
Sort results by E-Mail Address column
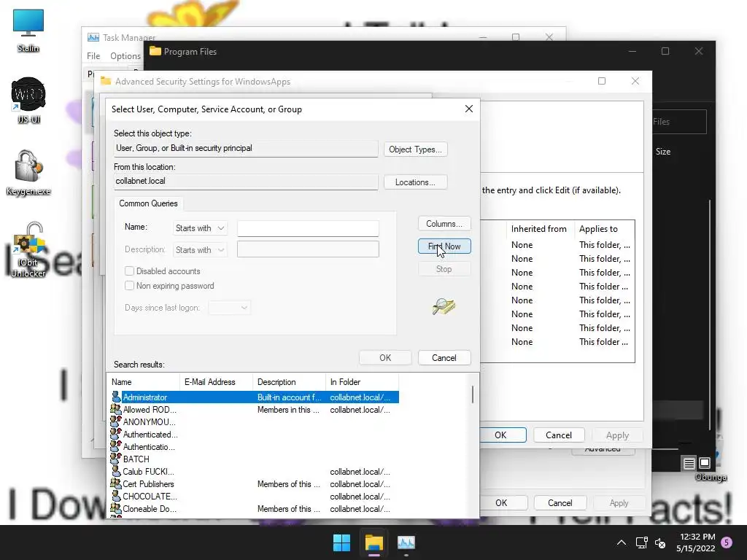pyautogui.click(x=216, y=382)
